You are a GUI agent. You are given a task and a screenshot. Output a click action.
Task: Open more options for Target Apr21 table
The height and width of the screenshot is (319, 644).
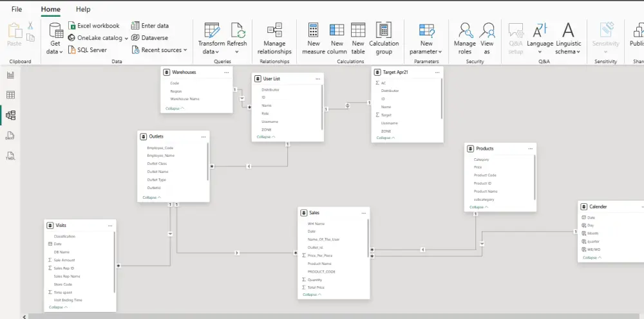click(437, 72)
